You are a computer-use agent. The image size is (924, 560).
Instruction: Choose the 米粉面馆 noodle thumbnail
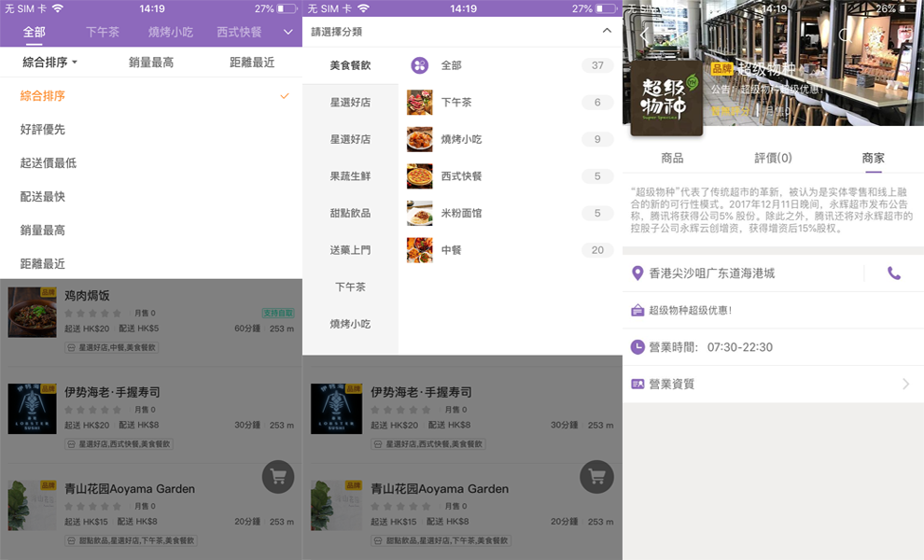pyautogui.click(x=420, y=213)
